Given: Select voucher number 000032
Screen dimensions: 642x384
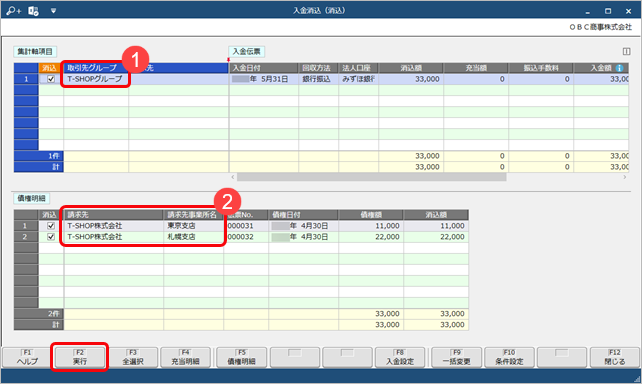Looking at the screenshot, I should pos(246,237).
